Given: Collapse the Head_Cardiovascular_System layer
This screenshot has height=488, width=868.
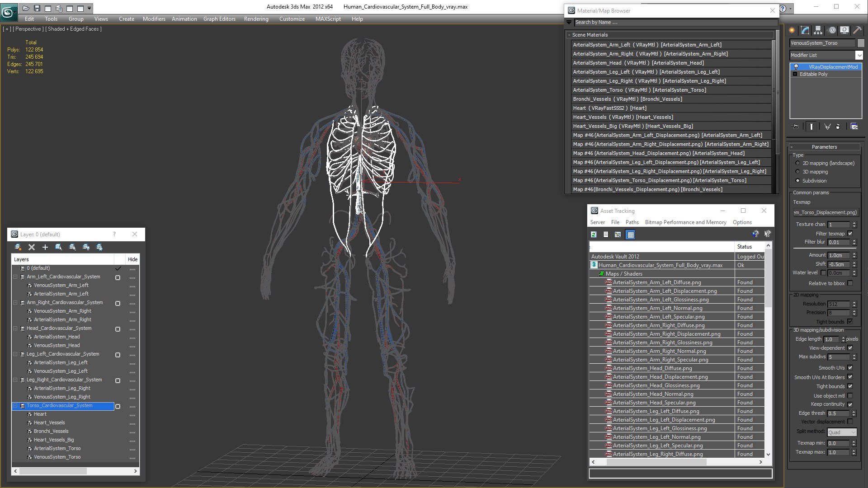Looking at the screenshot, I should [x=15, y=328].
